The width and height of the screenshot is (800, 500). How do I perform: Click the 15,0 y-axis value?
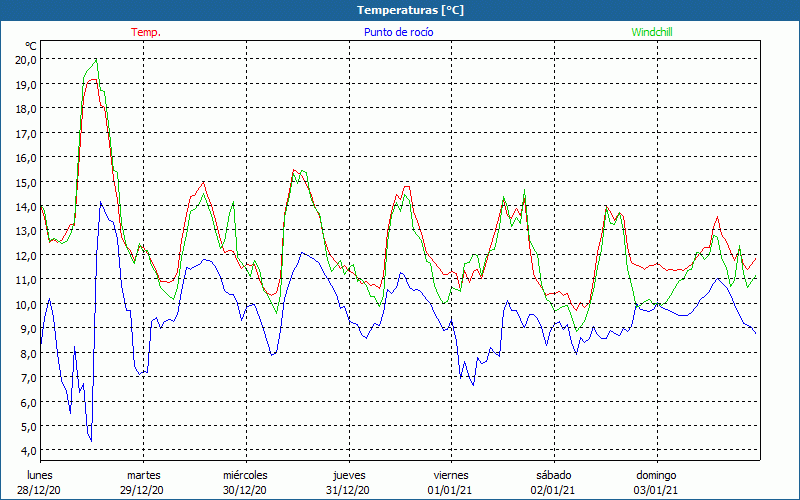(26, 182)
